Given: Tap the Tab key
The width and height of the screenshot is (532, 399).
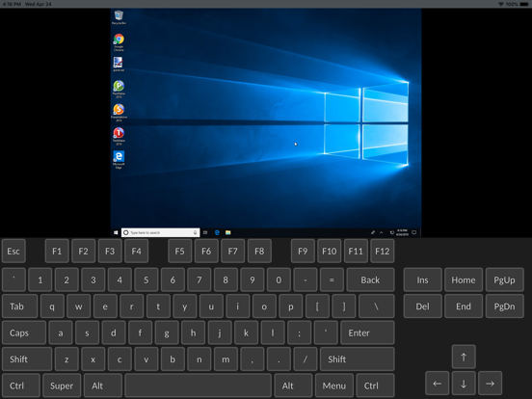Looking at the screenshot, I should (19, 306).
